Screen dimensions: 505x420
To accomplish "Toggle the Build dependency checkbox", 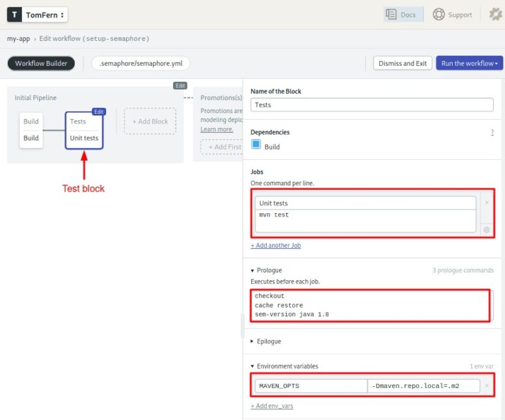I will pos(256,145).
